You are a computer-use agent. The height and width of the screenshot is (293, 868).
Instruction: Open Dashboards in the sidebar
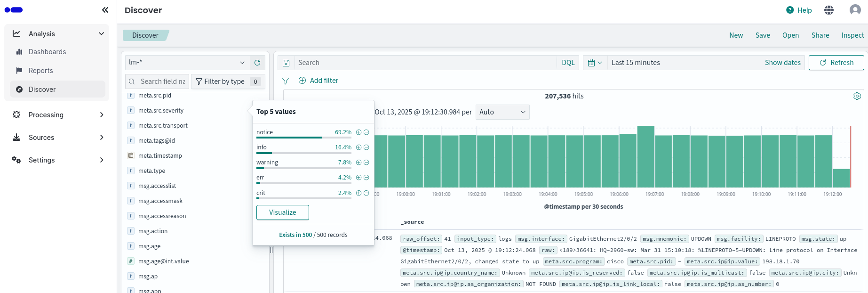47,52
